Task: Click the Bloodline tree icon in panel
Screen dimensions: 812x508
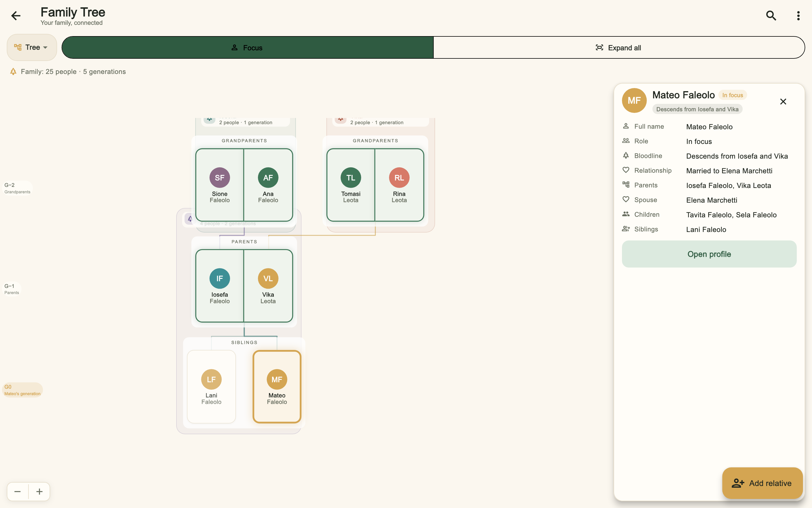Action: coord(626,155)
